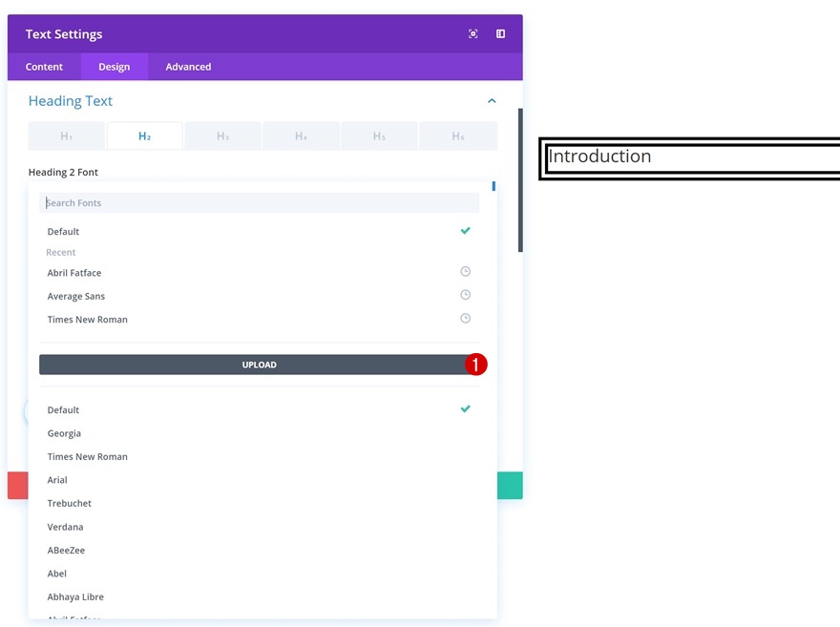840x627 pixels.
Task: Select the H3 heading level tab
Action: tap(222, 136)
